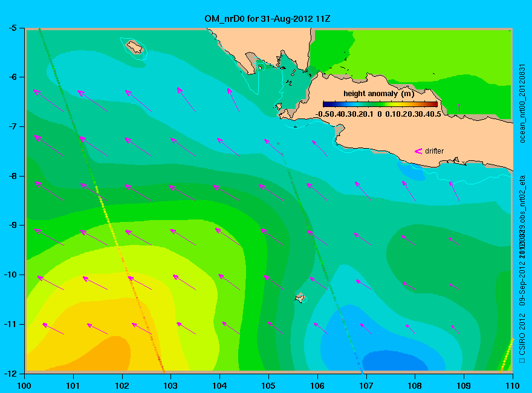Click the y-axis label "-12"
The height and width of the screenshot is (393, 532).
point(10,374)
